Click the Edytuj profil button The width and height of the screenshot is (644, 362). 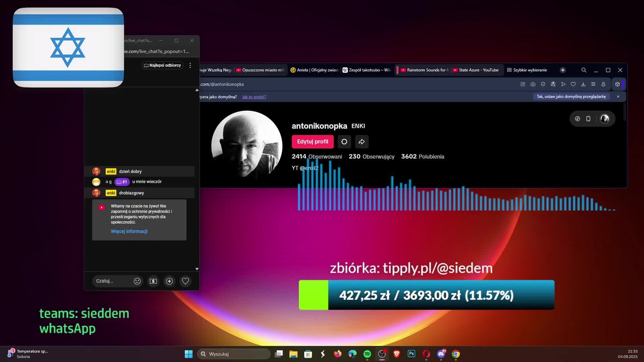pyautogui.click(x=312, y=142)
